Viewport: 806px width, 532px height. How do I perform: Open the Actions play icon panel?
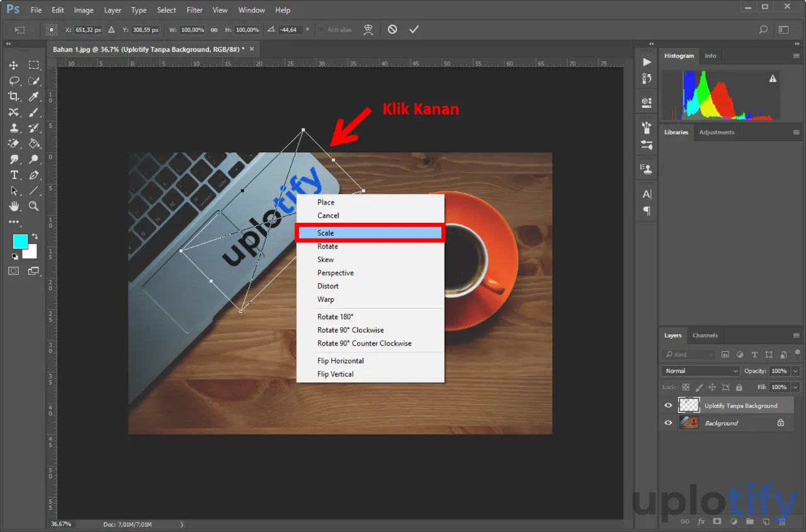coord(647,62)
